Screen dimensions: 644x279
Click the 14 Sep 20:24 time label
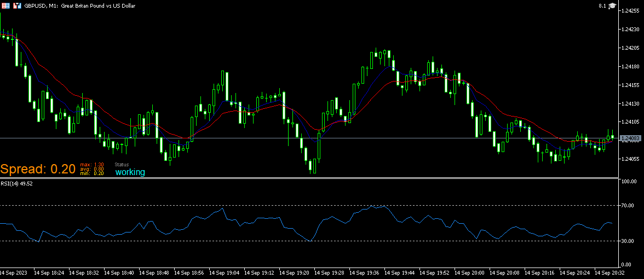pyautogui.click(x=574, y=272)
